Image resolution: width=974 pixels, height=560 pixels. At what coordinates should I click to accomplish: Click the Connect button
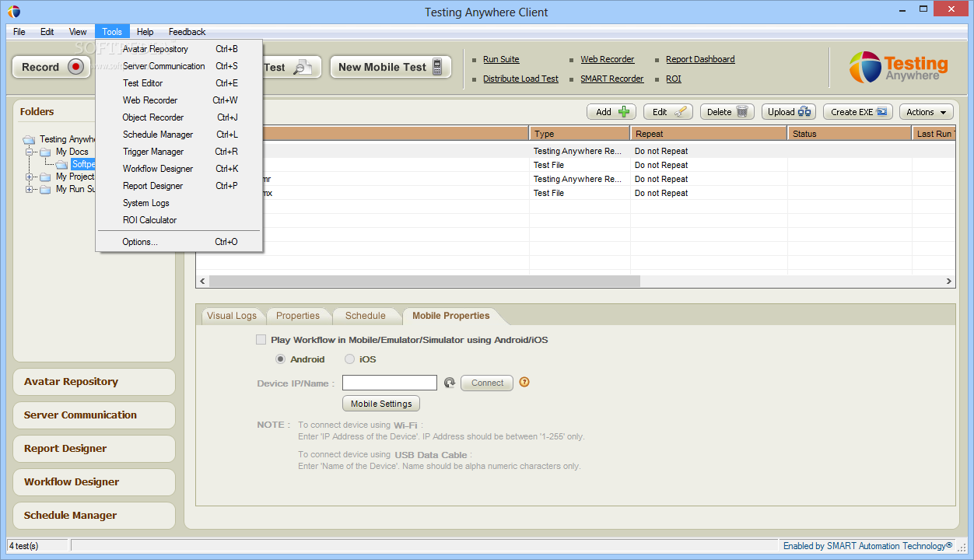(x=487, y=383)
